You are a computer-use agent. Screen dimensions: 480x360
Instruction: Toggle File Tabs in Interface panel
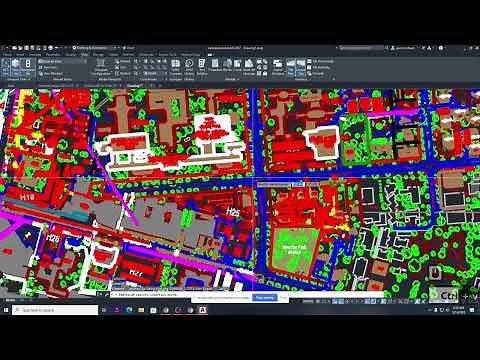click(x=291, y=67)
